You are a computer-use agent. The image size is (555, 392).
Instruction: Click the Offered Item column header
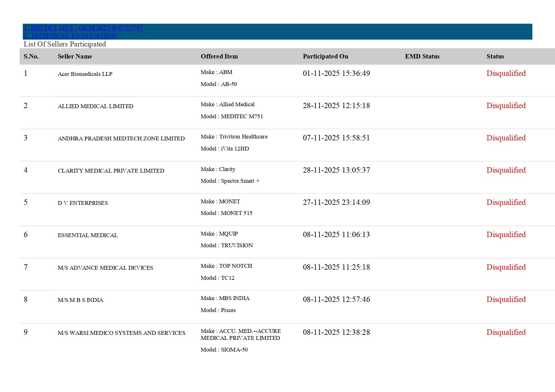click(219, 57)
